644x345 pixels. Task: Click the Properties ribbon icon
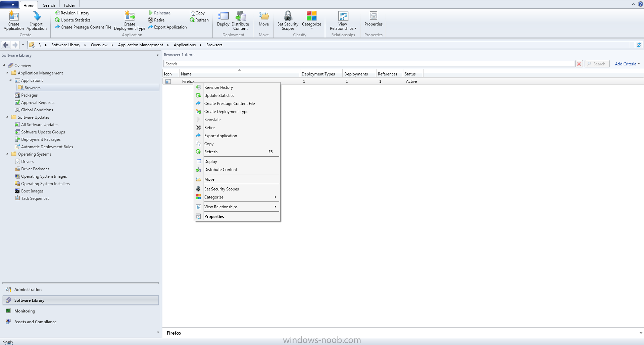pos(374,19)
